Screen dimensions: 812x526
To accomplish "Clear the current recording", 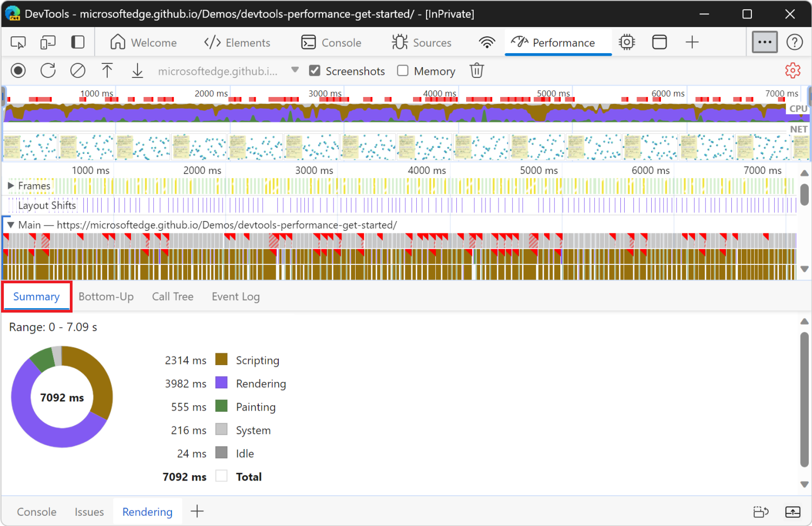I will [x=77, y=70].
